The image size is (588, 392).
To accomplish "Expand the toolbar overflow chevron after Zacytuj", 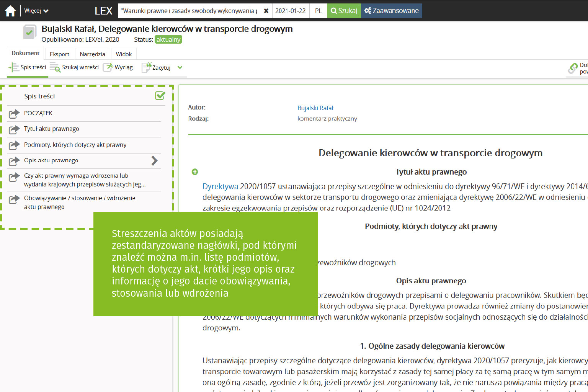I will click(180, 67).
